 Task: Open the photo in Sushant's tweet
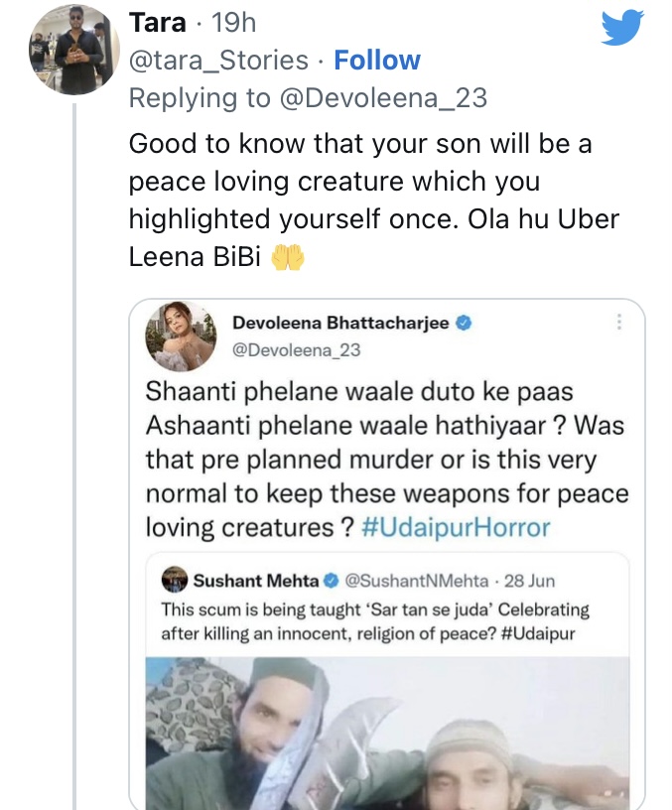click(x=387, y=733)
